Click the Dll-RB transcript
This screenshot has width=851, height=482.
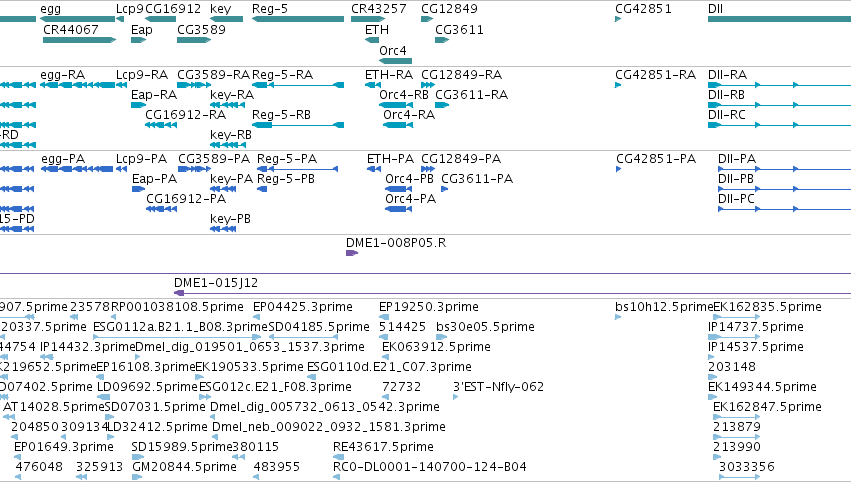pyautogui.click(x=779, y=105)
